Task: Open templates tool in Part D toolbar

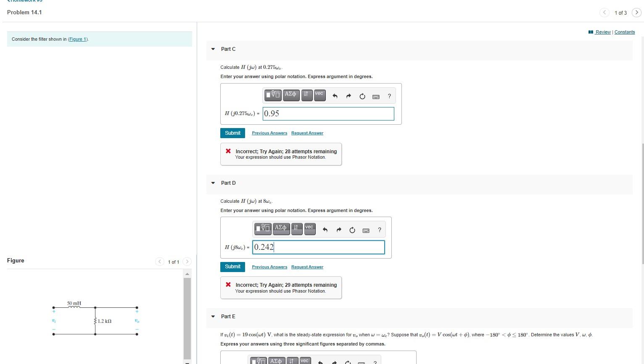Action: pyautogui.click(x=263, y=228)
